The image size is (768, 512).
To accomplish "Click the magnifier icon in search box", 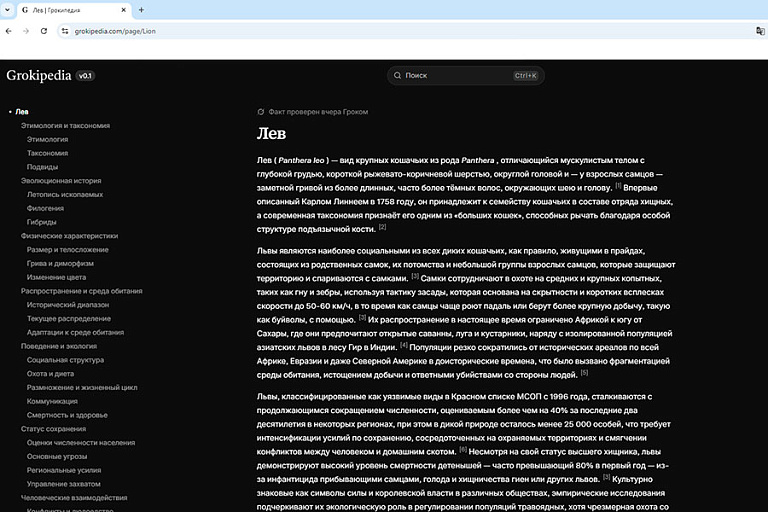I will click(398, 75).
